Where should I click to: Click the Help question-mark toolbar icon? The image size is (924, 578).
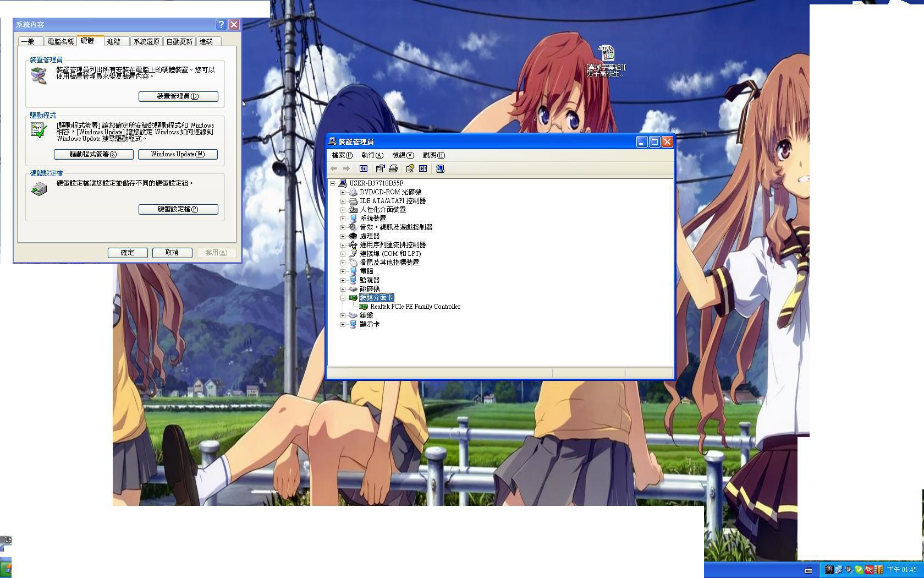(x=410, y=168)
